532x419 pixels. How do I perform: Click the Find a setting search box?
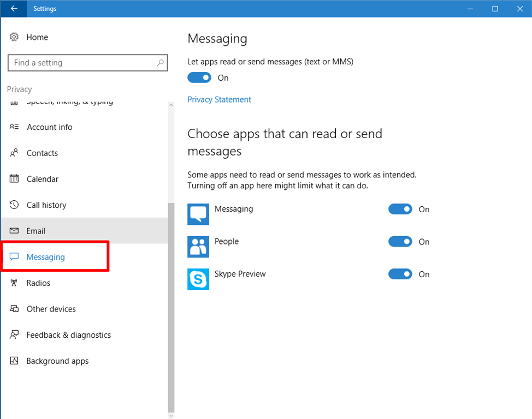point(87,63)
